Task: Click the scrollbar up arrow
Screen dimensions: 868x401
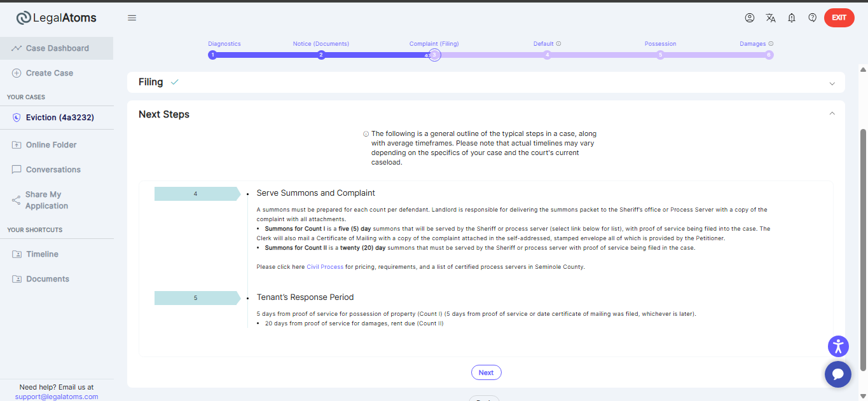Action: (x=863, y=69)
